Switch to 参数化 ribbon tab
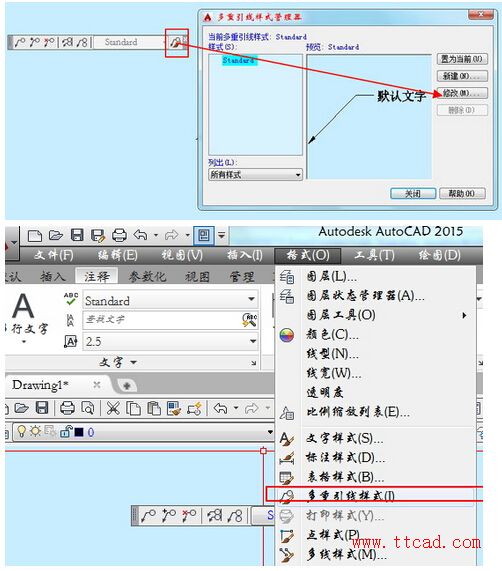The width and height of the screenshot is (502, 571). click(x=147, y=277)
